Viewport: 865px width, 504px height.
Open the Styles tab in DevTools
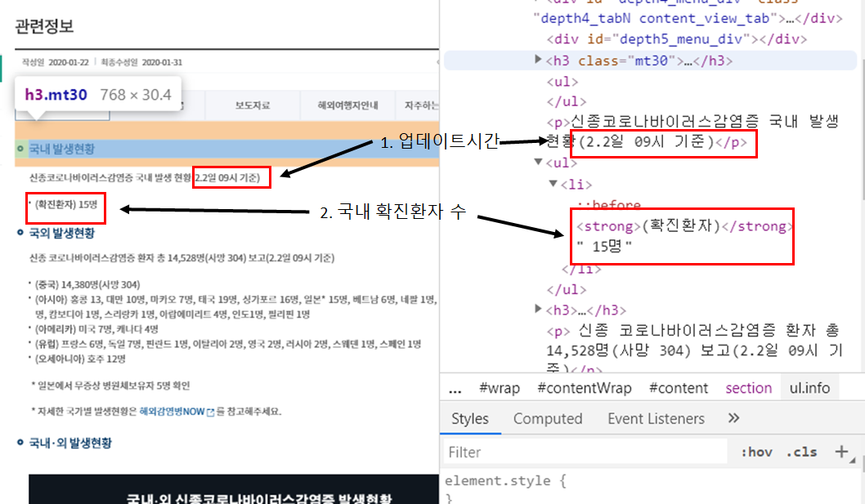pos(470,418)
